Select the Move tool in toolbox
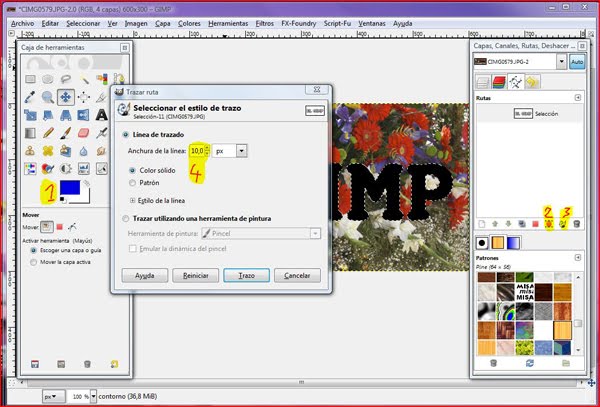The height and width of the screenshot is (407, 600). (65, 97)
